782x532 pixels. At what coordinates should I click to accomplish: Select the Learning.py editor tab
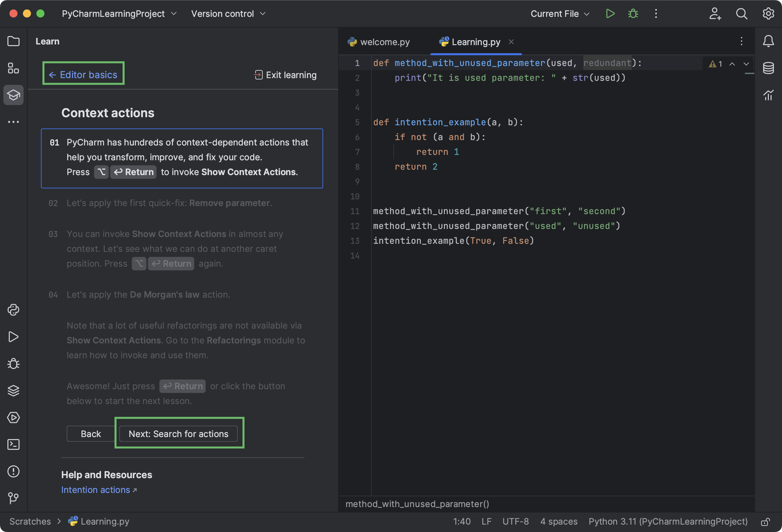pos(475,42)
